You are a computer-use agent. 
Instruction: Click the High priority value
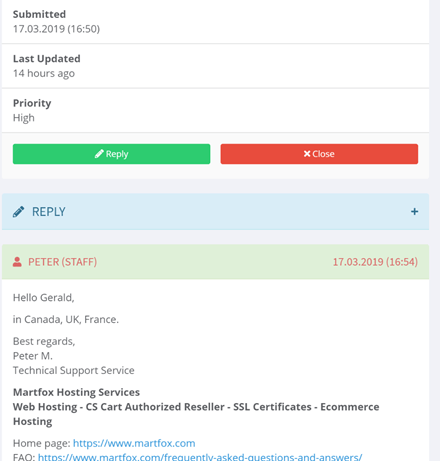[x=24, y=118]
